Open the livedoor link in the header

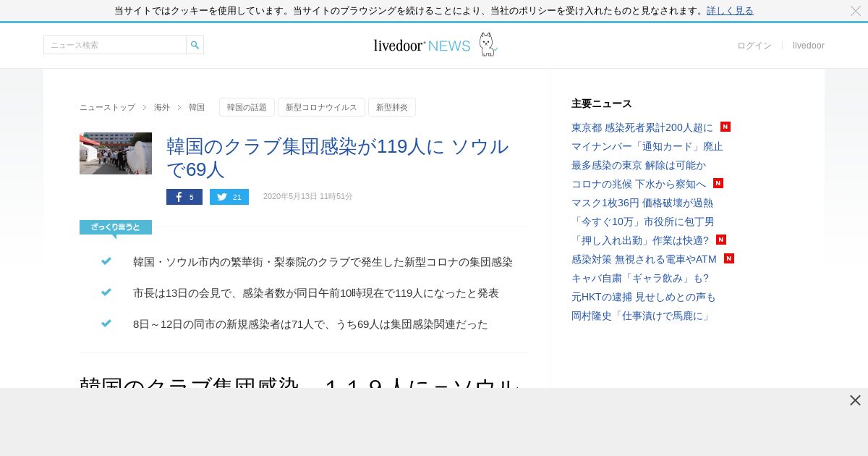click(809, 46)
